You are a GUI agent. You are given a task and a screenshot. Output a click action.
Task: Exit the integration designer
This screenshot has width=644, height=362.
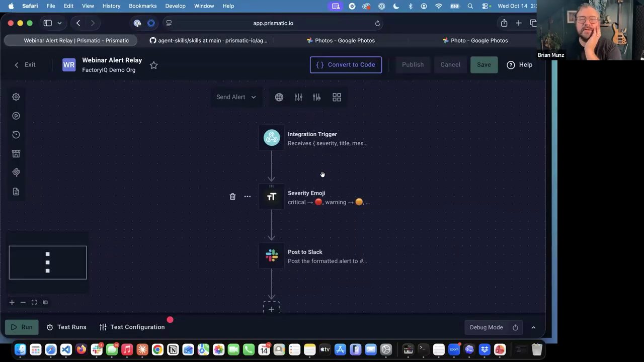(x=25, y=65)
